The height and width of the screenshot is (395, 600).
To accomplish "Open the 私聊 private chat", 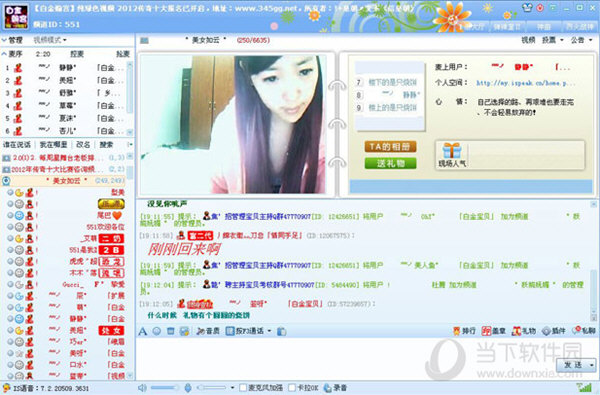I will point(584,330).
